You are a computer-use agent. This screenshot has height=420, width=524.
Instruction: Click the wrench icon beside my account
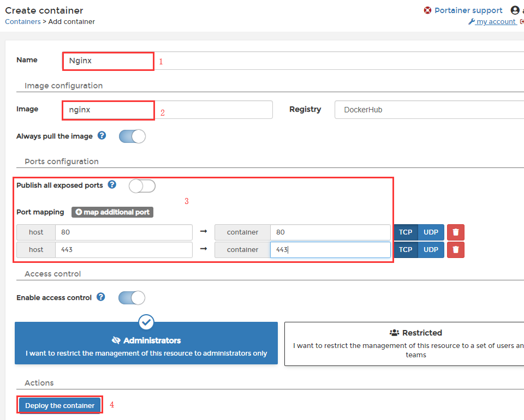click(x=472, y=21)
